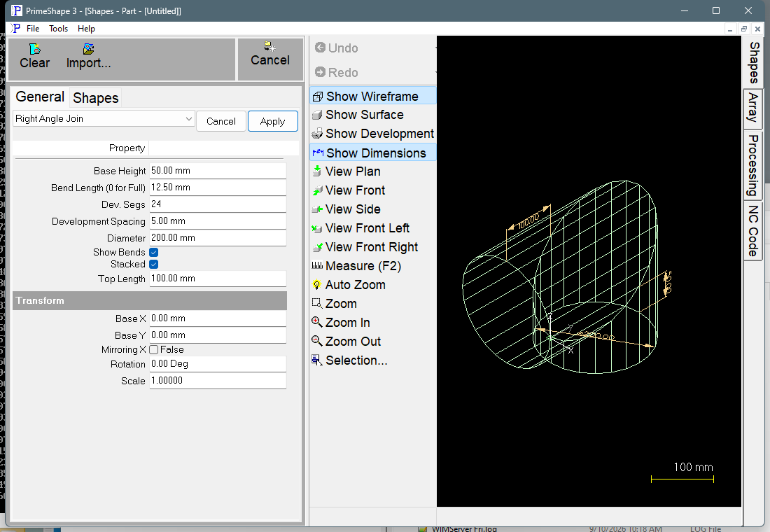
Task: Switch to the Shapes tab in properties panel
Action: 96,98
